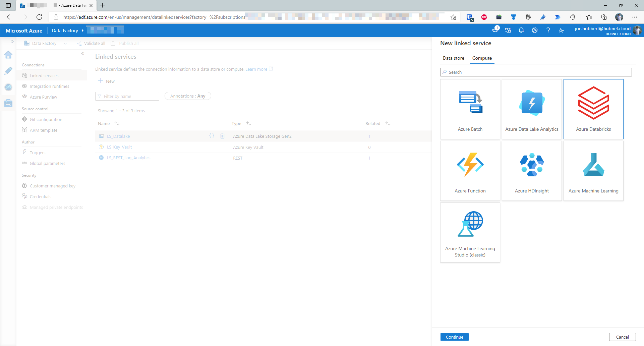Expand the left rail with double chevron
Viewport: 644px width, 346px height.
(12, 42)
